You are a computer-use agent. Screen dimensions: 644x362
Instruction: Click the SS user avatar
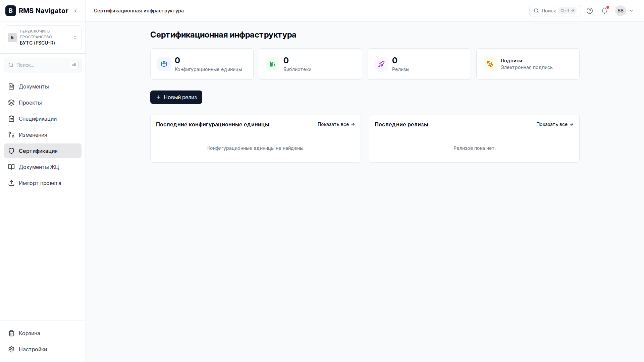click(x=621, y=11)
